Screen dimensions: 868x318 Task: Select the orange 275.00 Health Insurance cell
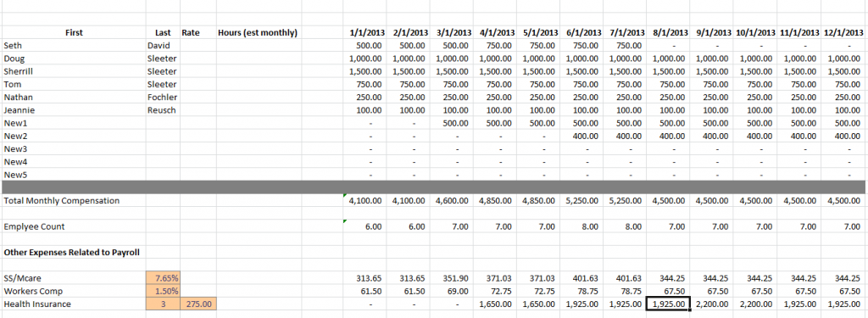point(198,304)
